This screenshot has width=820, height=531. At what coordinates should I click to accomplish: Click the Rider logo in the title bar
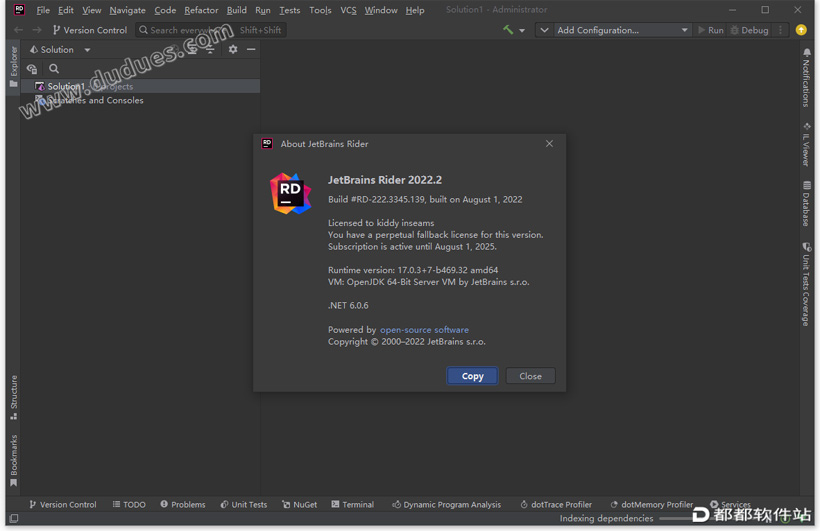pyautogui.click(x=19, y=10)
